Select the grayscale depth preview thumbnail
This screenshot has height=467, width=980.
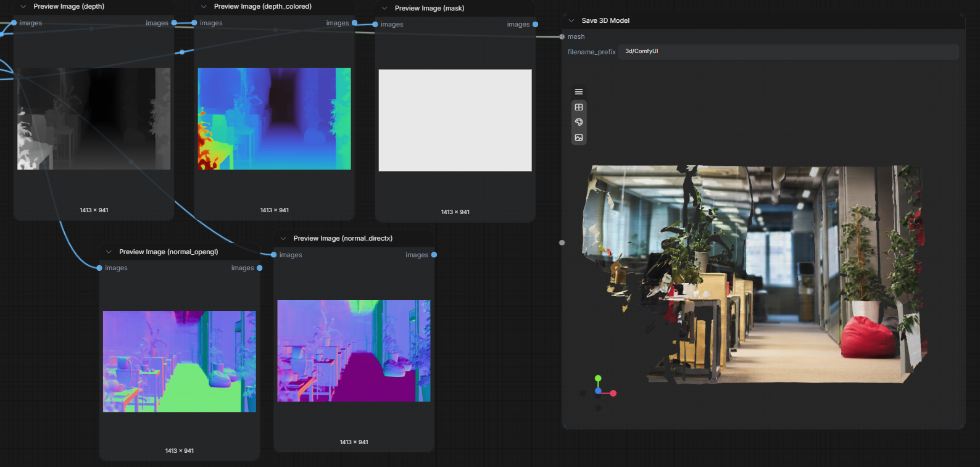(x=94, y=118)
